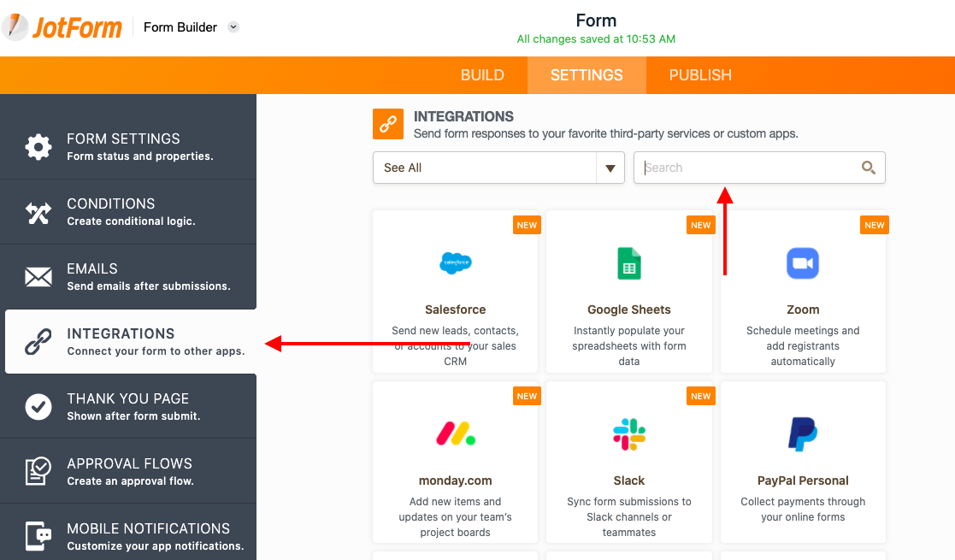This screenshot has width=955, height=560.
Task: Select the Thank You Page section
Action: (x=128, y=407)
